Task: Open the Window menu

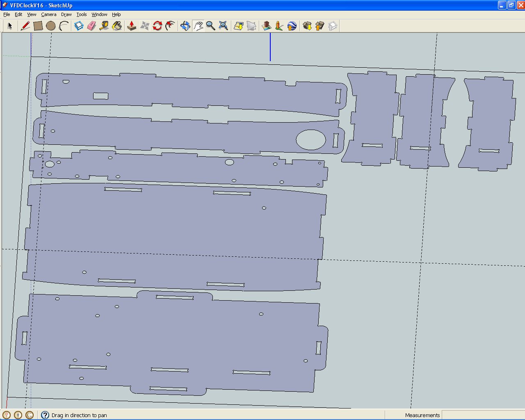Action: click(x=99, y=14)
